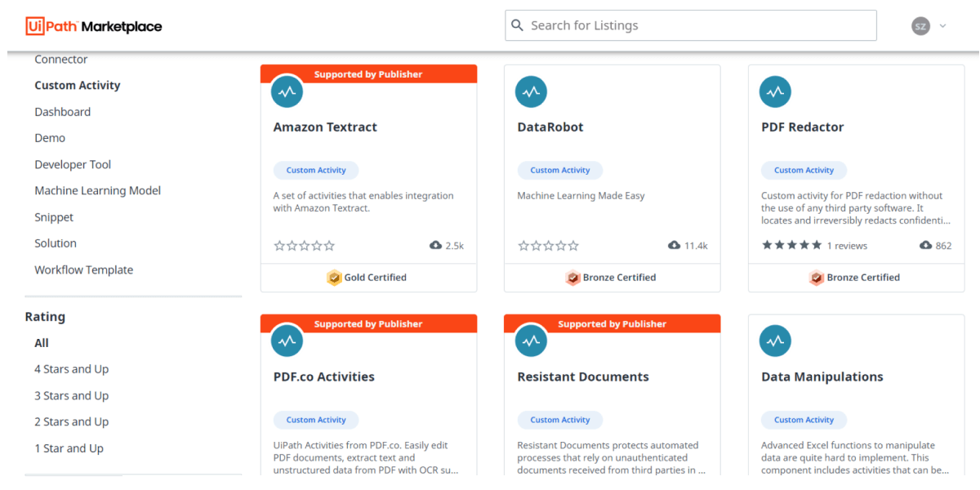Focus the Search for Listings field

click(x=691, y=25)
